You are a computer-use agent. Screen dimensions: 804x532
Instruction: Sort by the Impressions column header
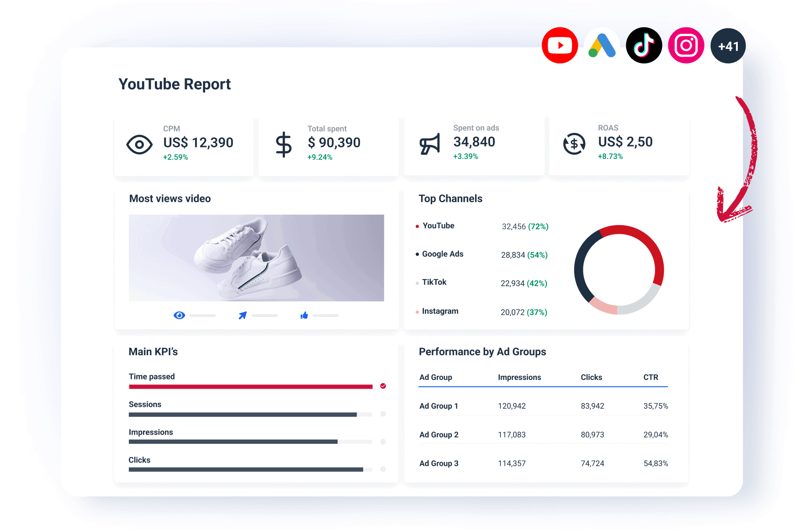(519, 377)
